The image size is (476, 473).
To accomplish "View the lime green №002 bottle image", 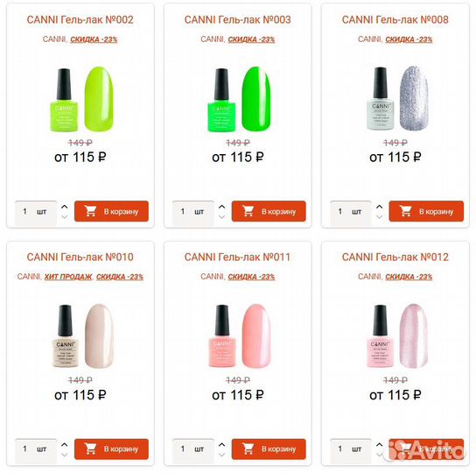I will (64, 101).
